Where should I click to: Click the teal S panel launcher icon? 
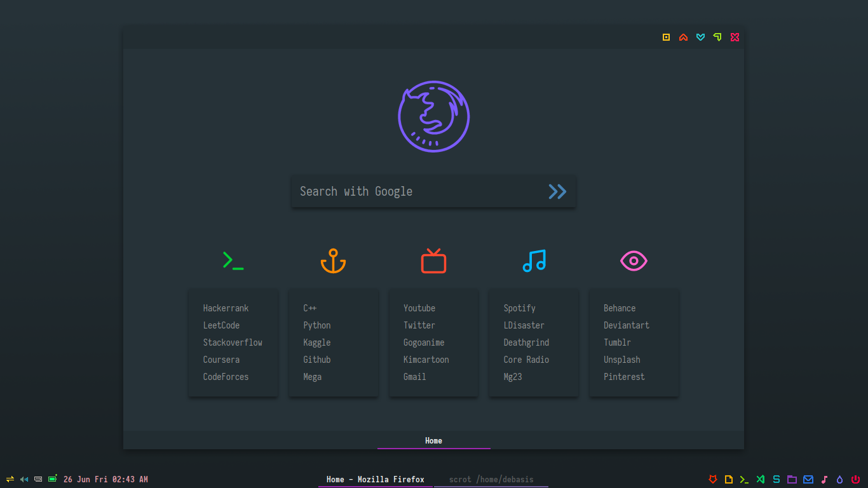[776, 479]
